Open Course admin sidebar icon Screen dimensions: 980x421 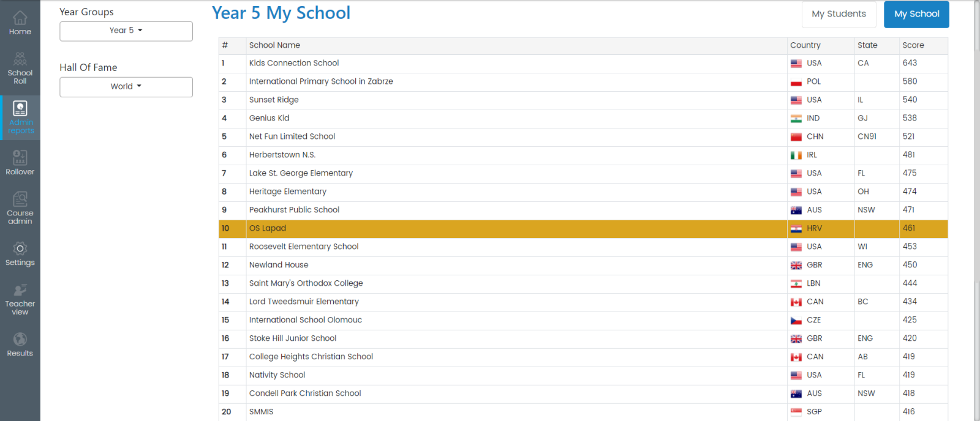[20, 208]
